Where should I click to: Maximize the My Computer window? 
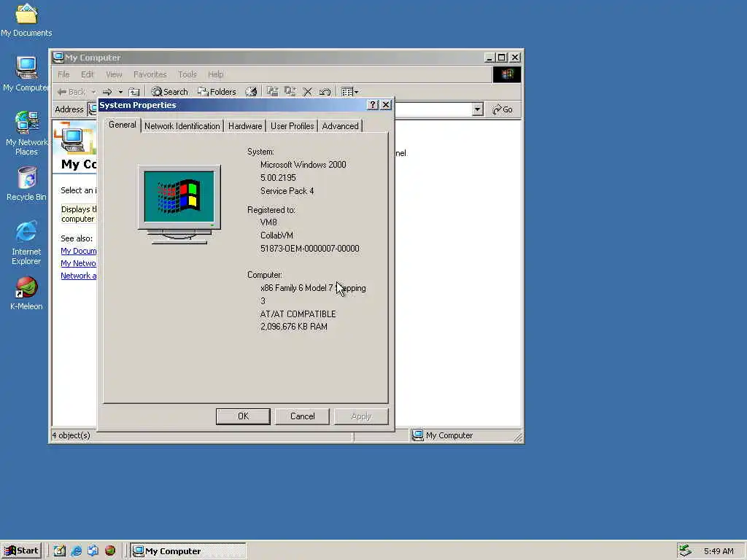coord(502,58)
